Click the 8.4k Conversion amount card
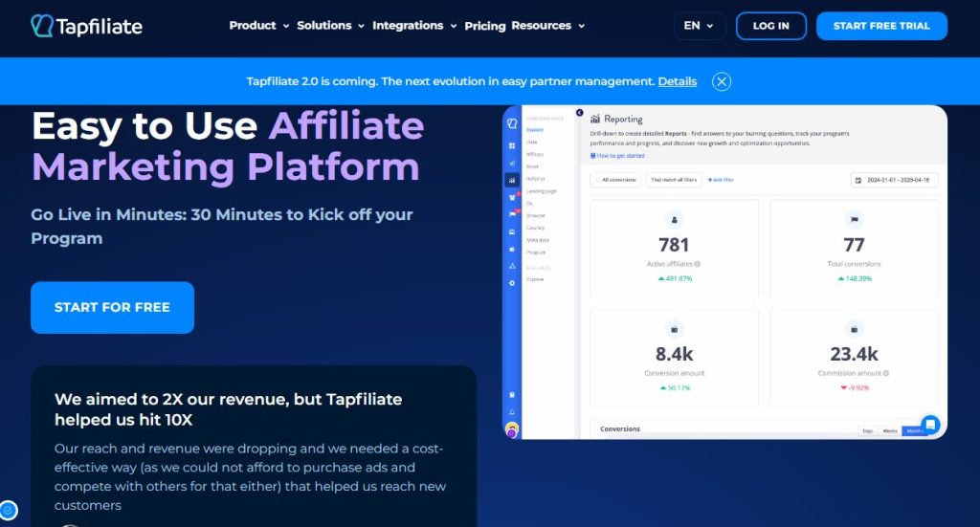 [674, 358]
